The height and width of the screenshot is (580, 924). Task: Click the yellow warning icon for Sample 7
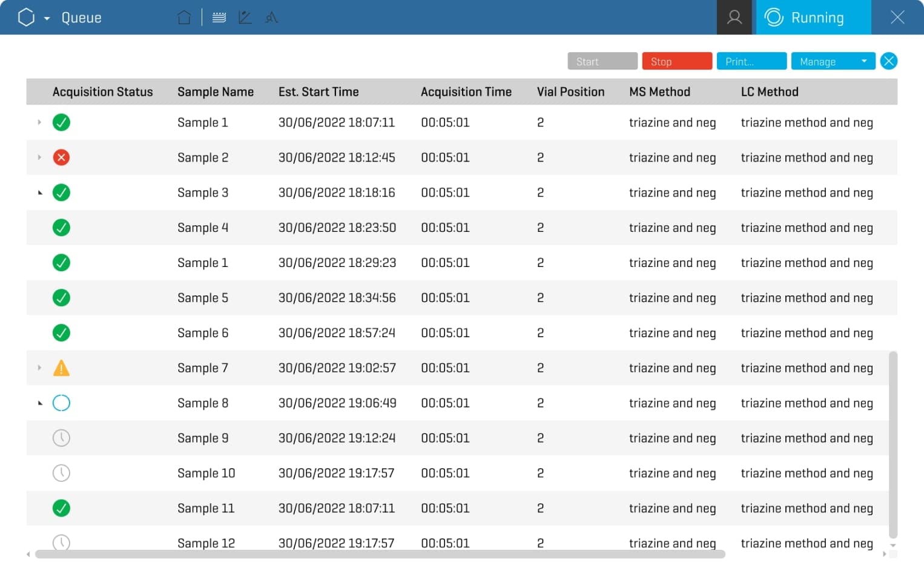(x=61, y=368)
